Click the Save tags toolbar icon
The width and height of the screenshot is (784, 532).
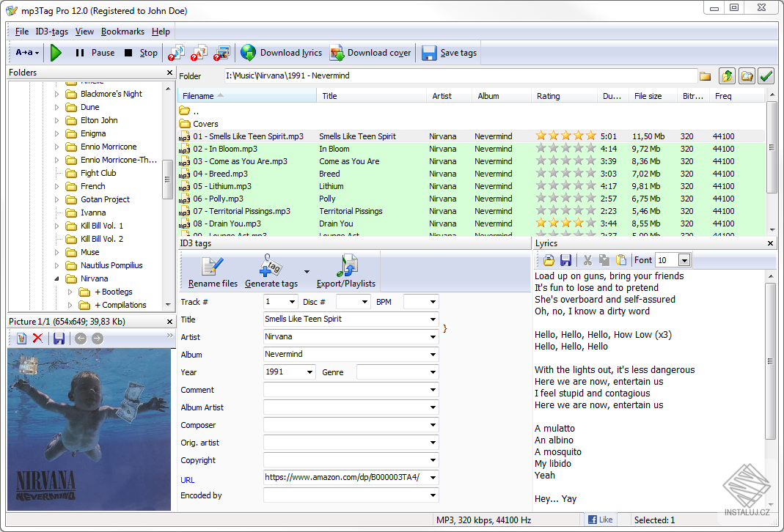[x=429, y=52]
